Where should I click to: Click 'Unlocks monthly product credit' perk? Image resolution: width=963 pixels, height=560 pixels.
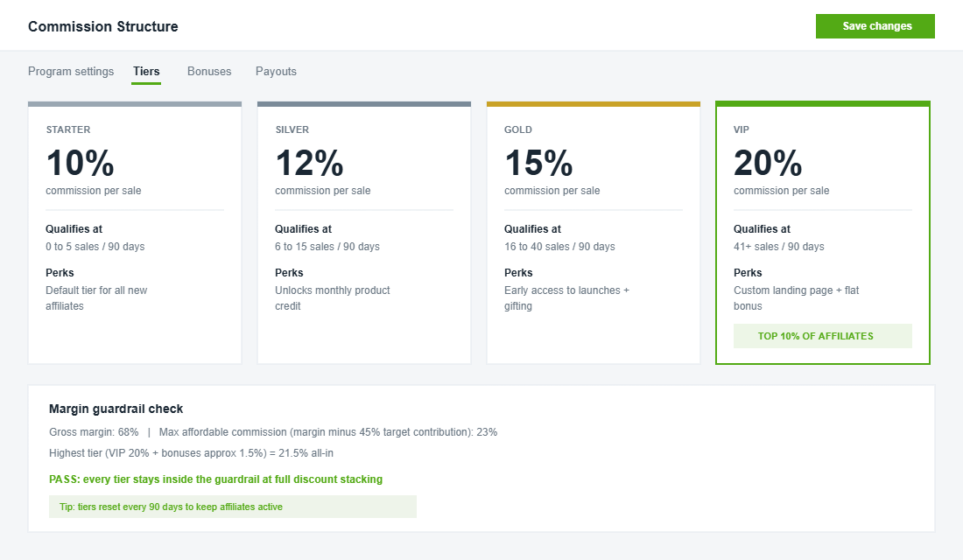pos(333,297)
